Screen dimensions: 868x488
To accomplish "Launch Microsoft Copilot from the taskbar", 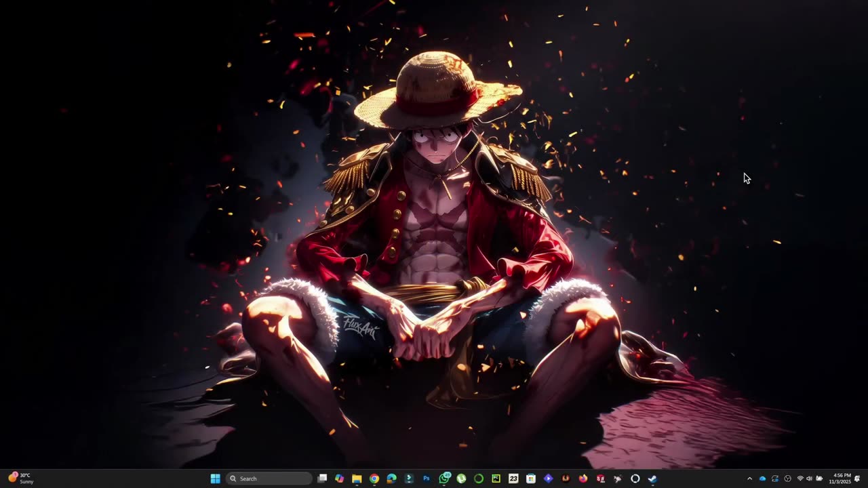I will click(340, 479).
